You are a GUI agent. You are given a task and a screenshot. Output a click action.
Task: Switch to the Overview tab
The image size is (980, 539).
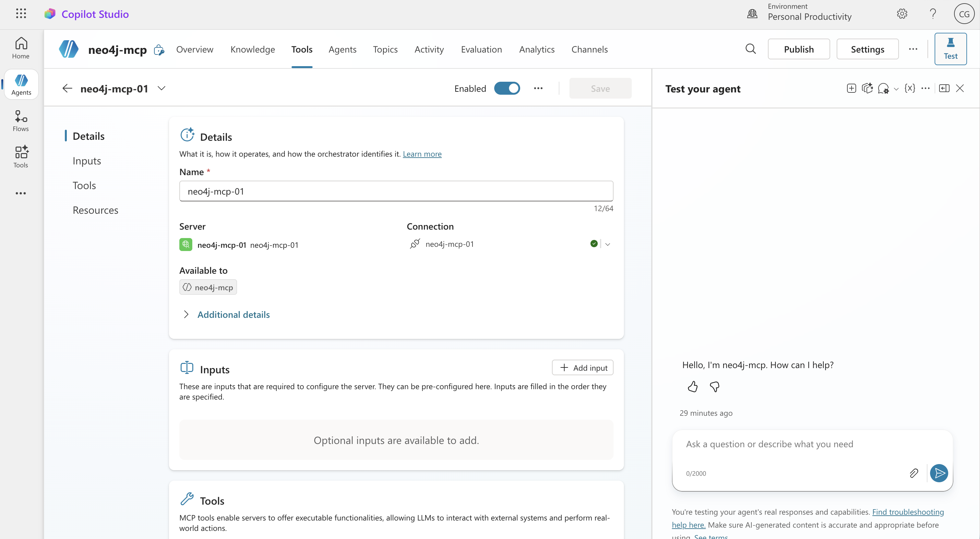coord(195,49)
